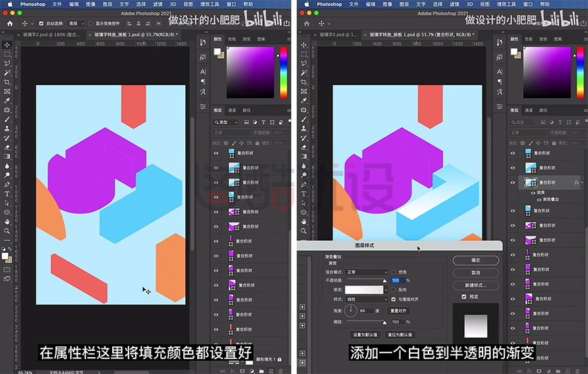This screenshot has height=374, width=588.
Task: Open the 滤镜 menu in left menu bar
Action: click(158, 4)
